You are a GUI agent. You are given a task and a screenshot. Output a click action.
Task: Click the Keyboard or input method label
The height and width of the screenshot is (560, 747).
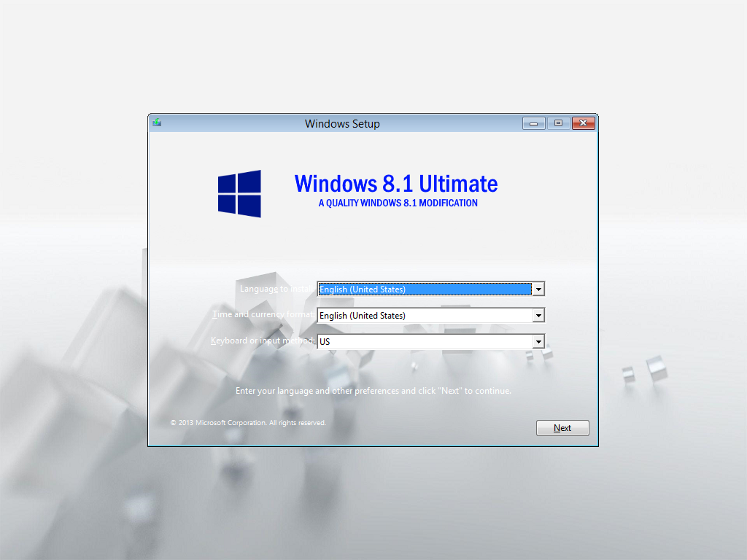click(x=263, y=341)
